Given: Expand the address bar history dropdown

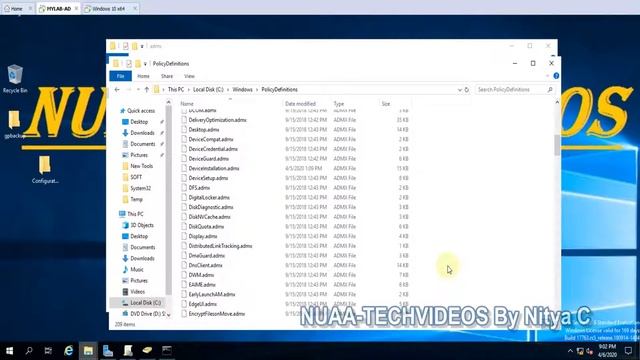Looking at the screenshot, I should (460, 90).
